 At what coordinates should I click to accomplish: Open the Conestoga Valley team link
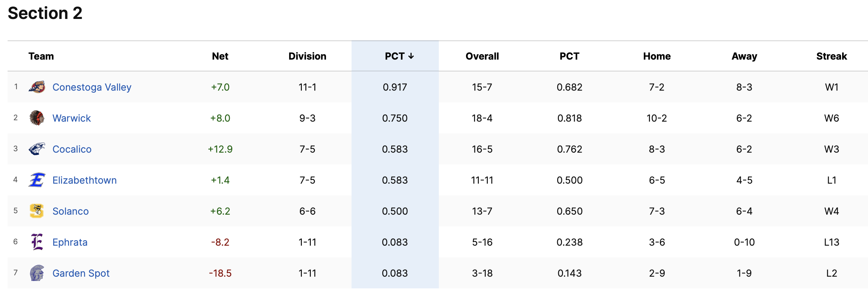(92, 87)
